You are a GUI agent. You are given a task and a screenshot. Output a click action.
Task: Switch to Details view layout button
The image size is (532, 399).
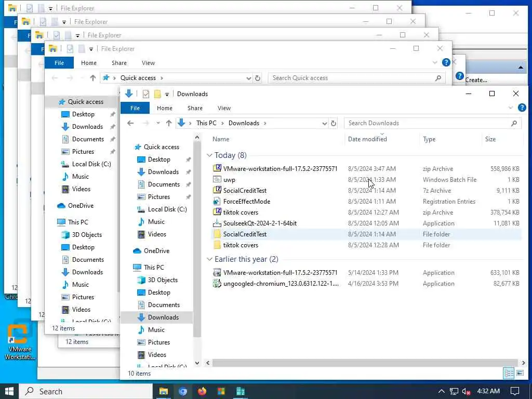point(509,373)
